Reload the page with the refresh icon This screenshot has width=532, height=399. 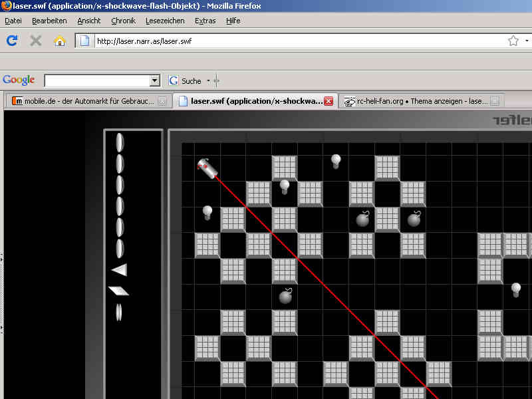coord(12,41)
